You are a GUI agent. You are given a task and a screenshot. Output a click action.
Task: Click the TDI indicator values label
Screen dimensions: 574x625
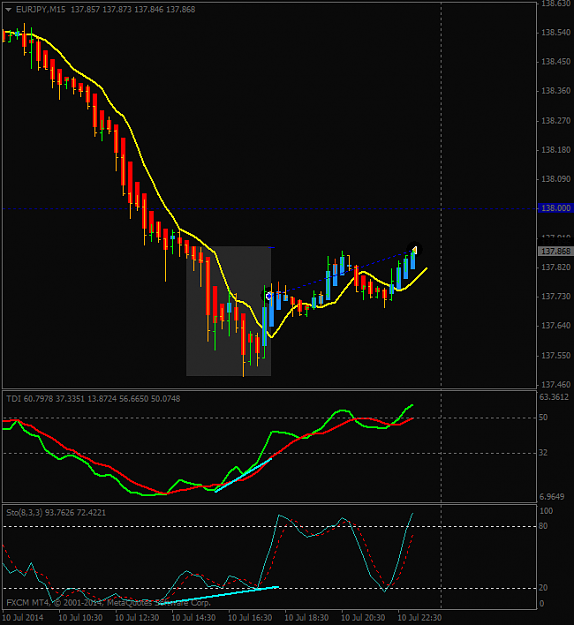click(x=93, y=399)
